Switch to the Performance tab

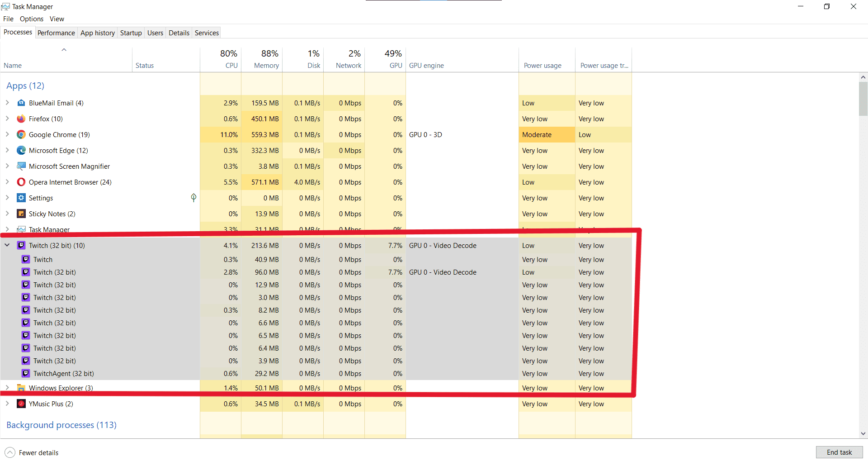point(56,33)
